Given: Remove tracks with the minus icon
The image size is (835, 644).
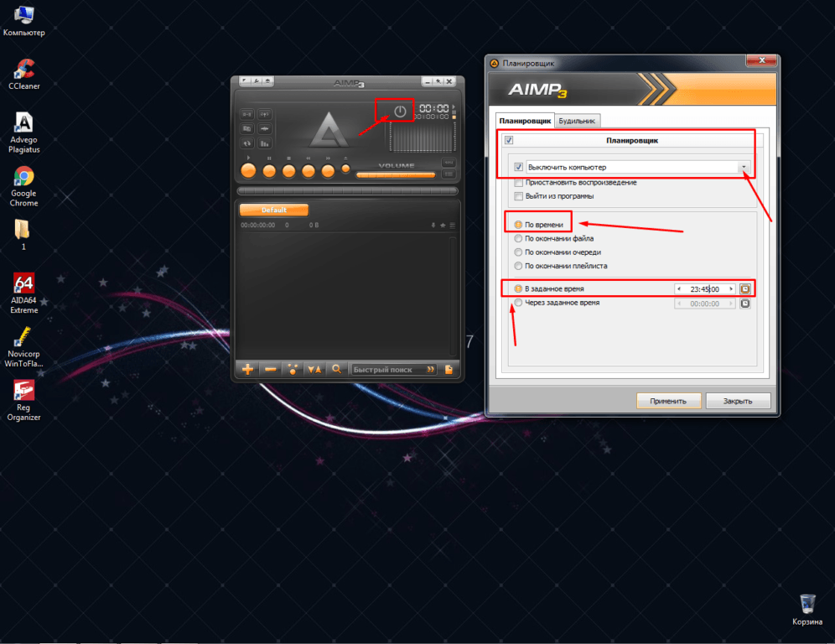Looking at the screenshot, I should (x=271, y=369).
